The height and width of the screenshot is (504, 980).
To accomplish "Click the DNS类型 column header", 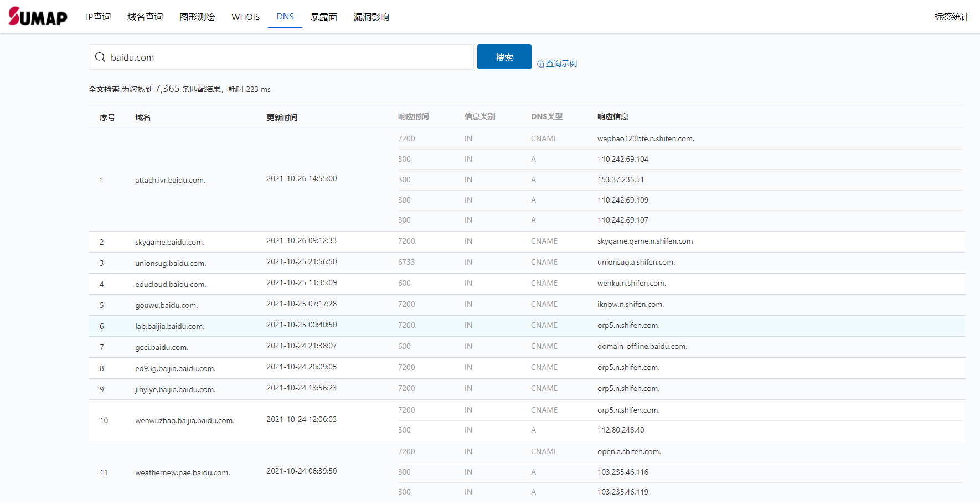I will [x=546, y=116].
